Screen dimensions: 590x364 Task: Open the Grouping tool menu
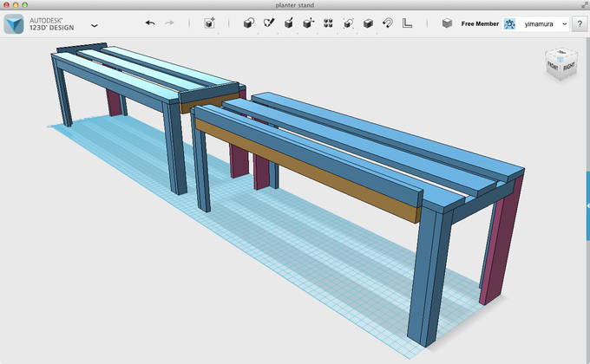point(348,23)
